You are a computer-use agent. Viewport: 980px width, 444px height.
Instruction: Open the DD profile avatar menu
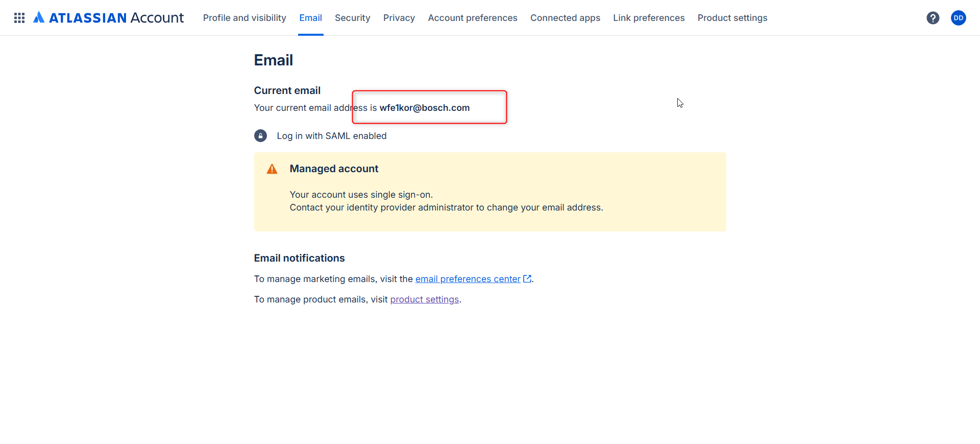click(x=959, y=18)
